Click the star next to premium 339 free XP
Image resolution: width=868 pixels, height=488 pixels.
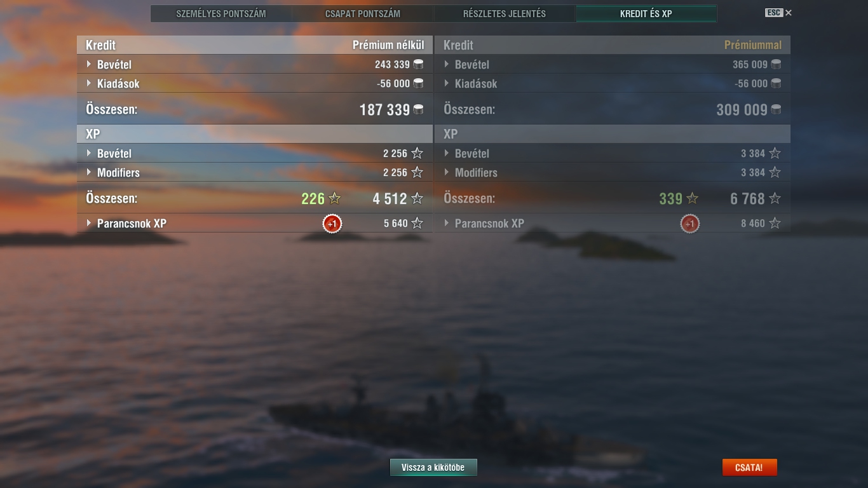[692, 199]
